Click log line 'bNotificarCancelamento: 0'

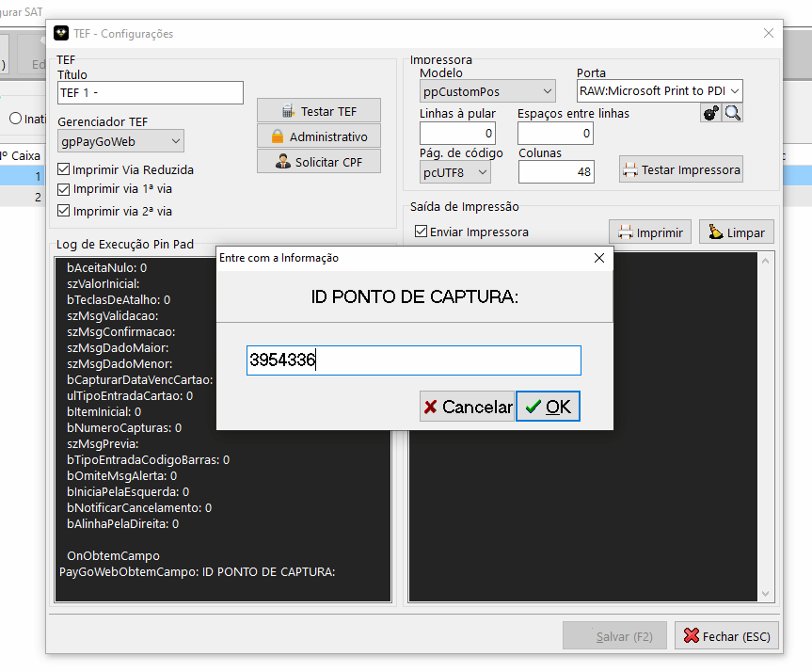point(139,507)
